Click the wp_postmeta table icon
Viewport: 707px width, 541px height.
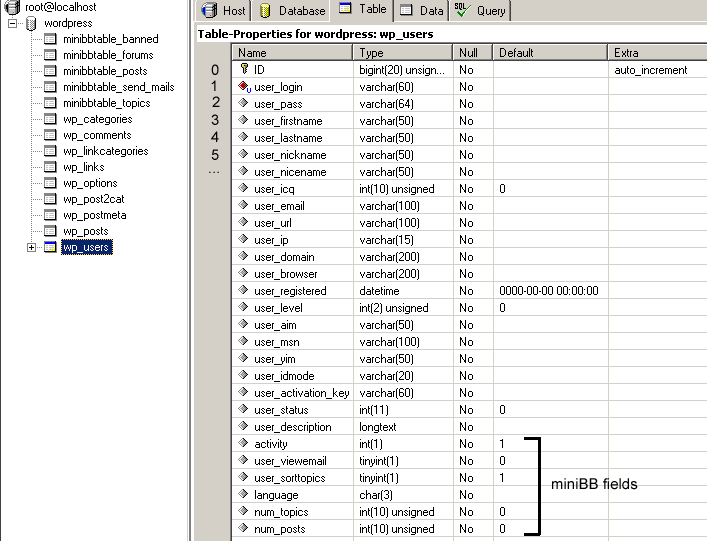pyautogui.click(x=50, y=215)
